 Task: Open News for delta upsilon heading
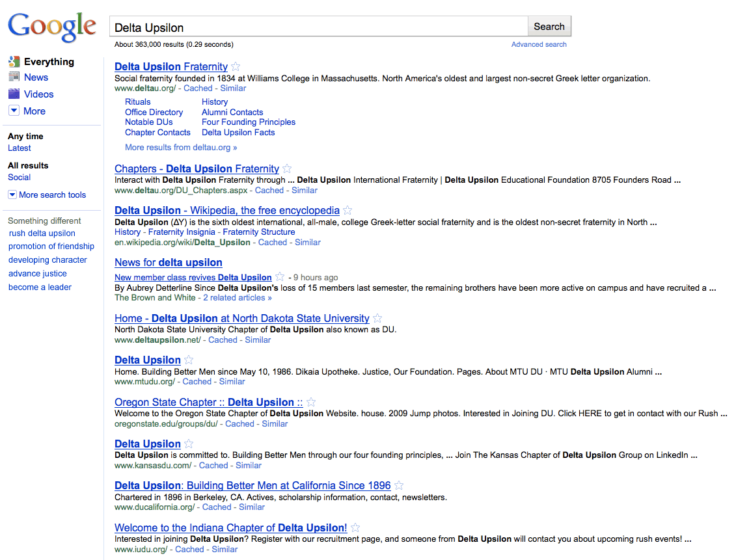tap(169, 263)
